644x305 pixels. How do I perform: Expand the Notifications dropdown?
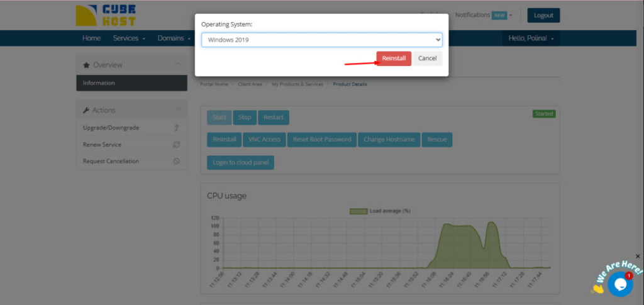483,15
